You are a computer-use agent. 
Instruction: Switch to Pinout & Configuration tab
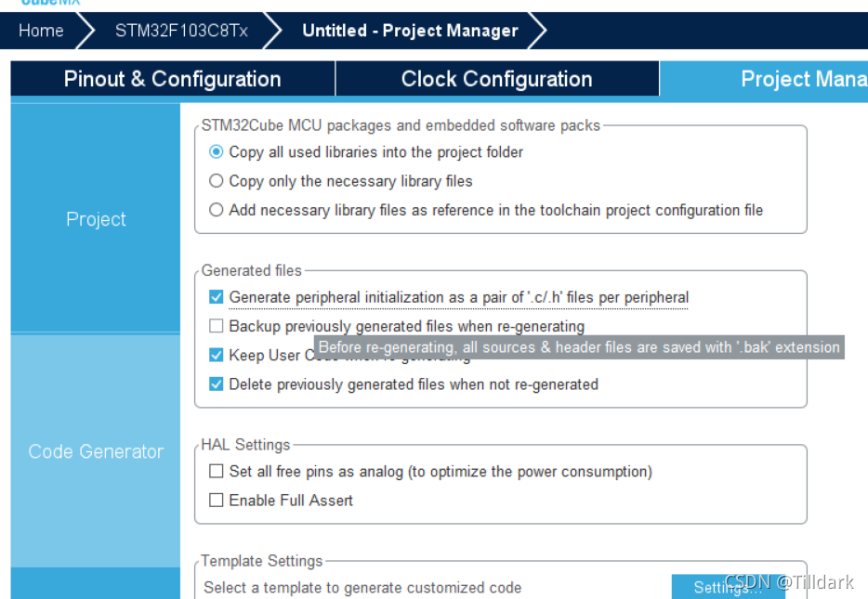172,80
